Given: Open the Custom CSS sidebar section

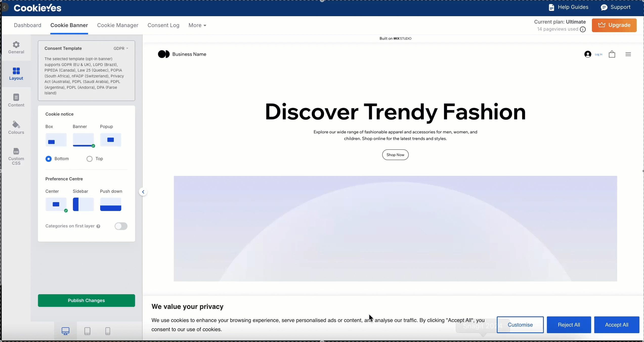Looking at the screenshot, I should (16, 156).
